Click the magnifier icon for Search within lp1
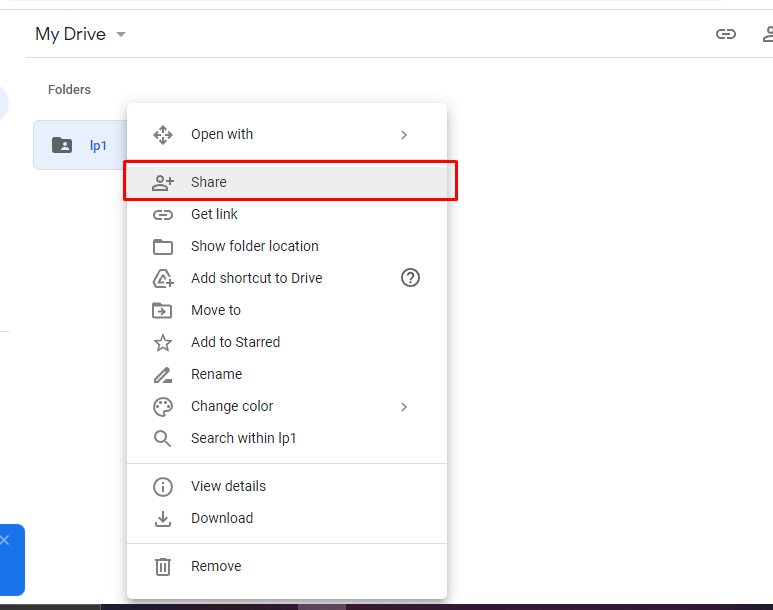The image size is (773, 610). [x=163, y=438]
